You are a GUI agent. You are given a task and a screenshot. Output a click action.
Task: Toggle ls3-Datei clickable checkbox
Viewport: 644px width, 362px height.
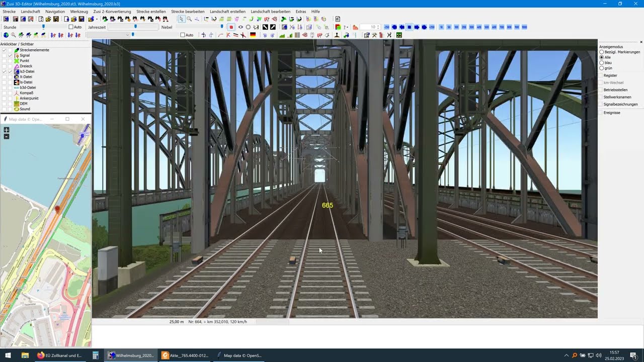point(4,71)
